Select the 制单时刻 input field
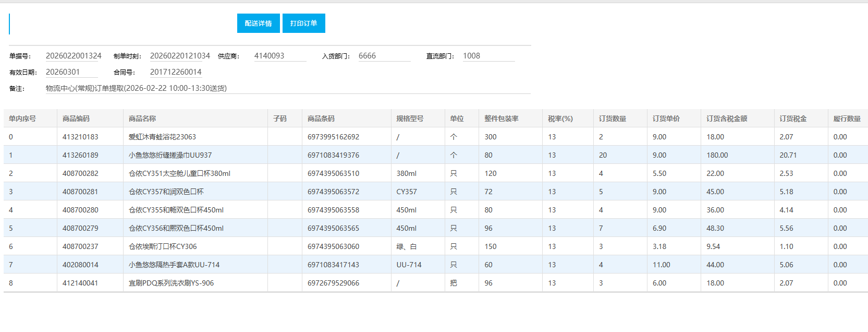 tap(180, 56)
